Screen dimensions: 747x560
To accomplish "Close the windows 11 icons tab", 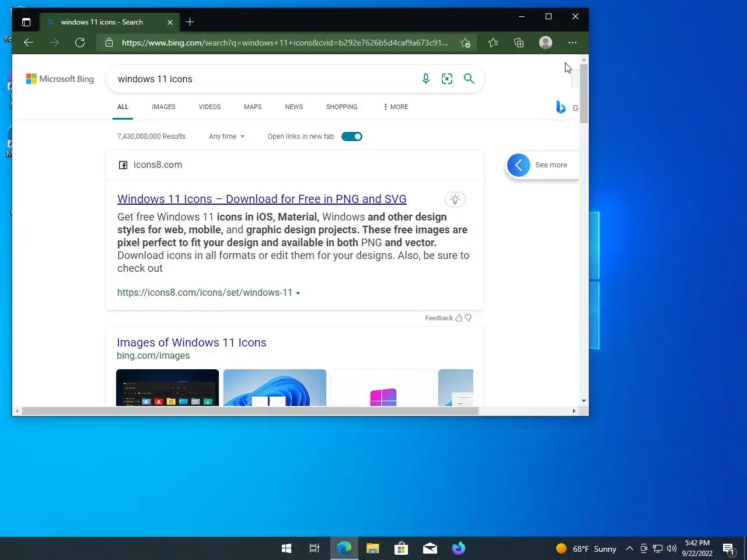I will [x=170, y=22].
